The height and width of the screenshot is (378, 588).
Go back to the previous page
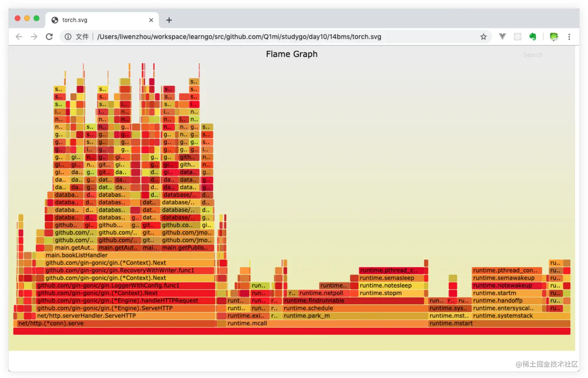pyautogui.click(x=19, y=37)
